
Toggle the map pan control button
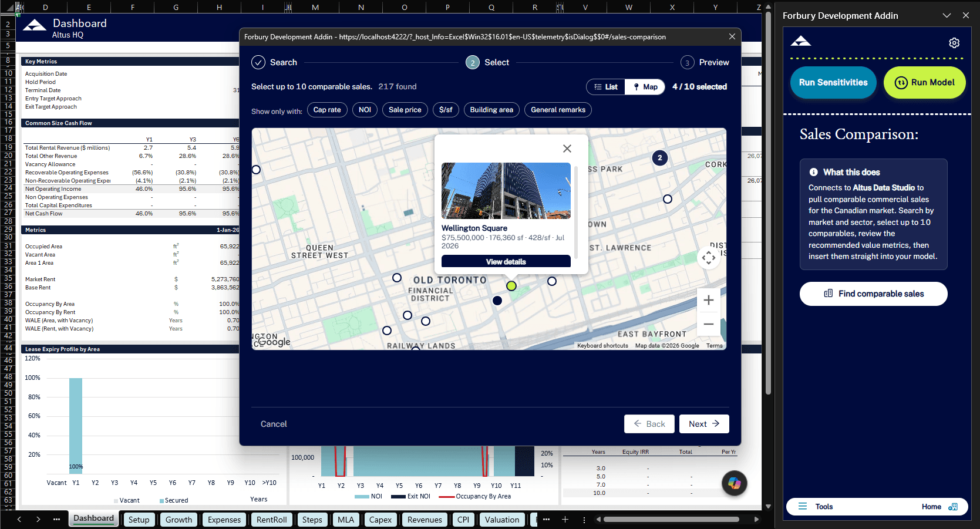(709, 257)
